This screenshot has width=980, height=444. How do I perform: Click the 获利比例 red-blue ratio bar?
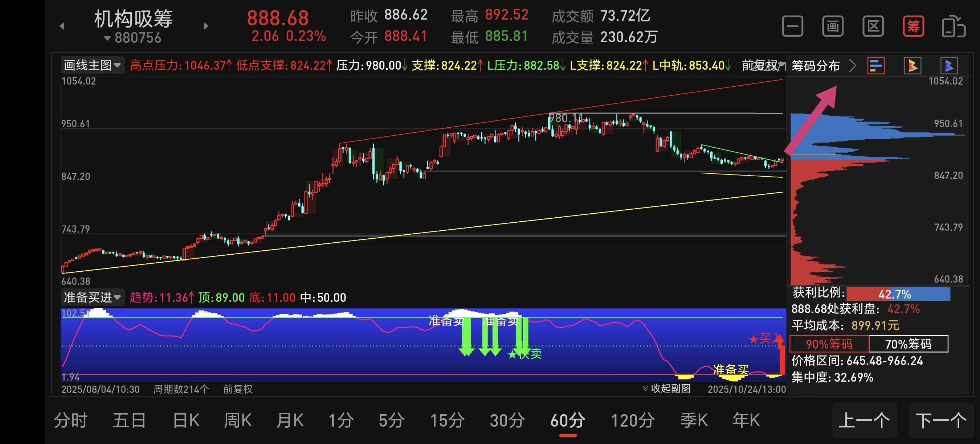coord(898,294)
